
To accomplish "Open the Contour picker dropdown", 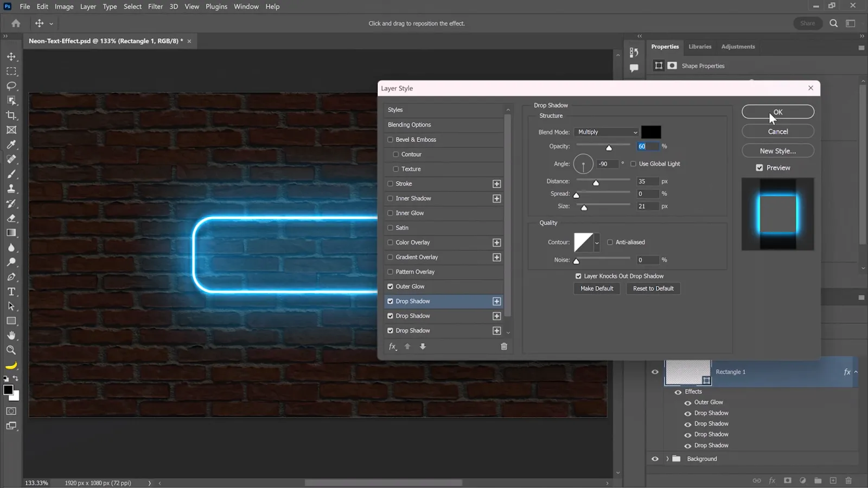I will pyautogui.click(x=597, y=243).
